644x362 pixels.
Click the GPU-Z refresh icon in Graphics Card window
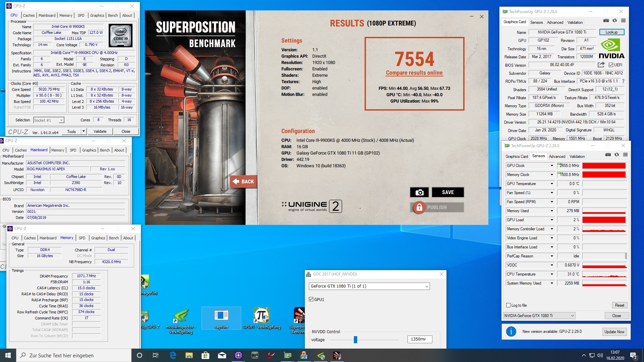coord(614,20)
